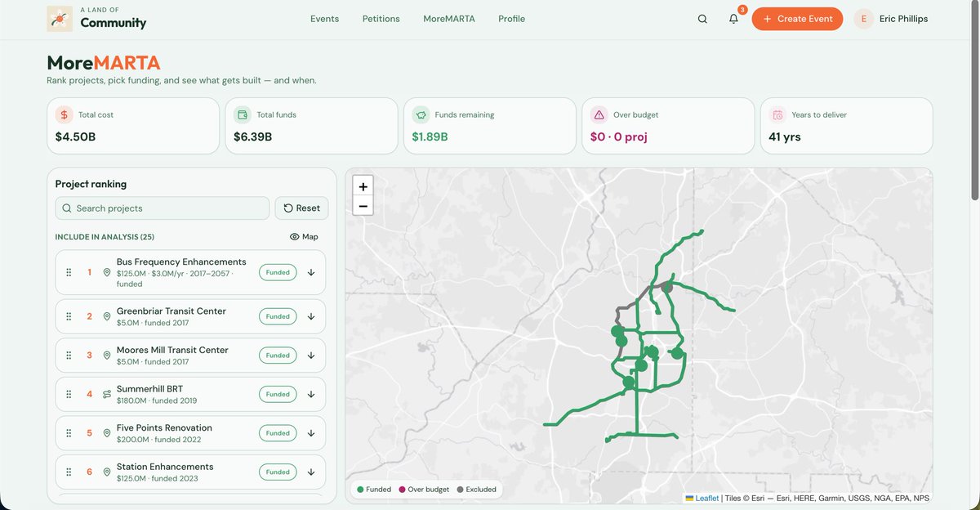The image size is (980, 510).
Task: Click the $4.50B total cost value
Action: coord(75,137)
